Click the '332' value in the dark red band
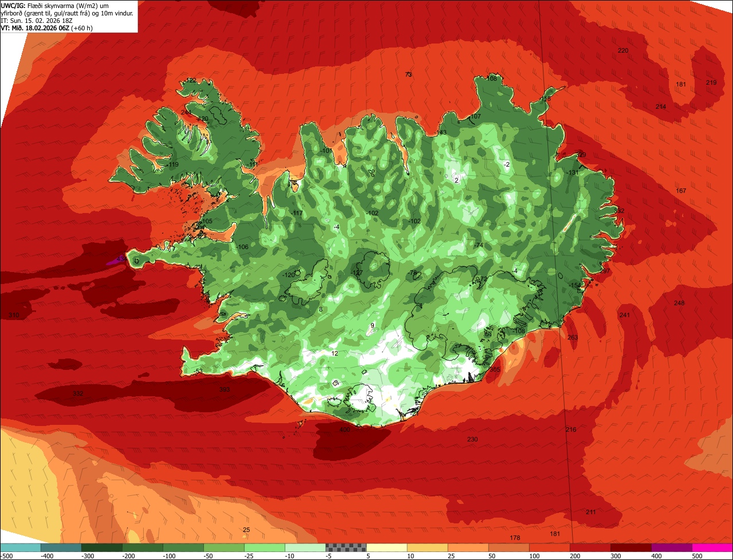The width and height of the screenshot is (733, 560). [78, 393]
